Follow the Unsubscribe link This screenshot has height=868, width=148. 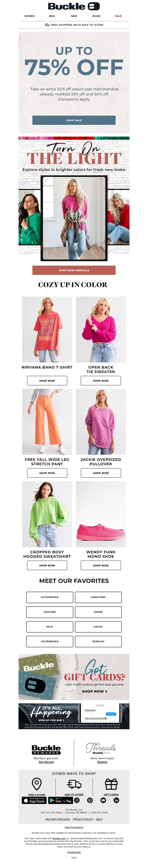coord(74,852)
